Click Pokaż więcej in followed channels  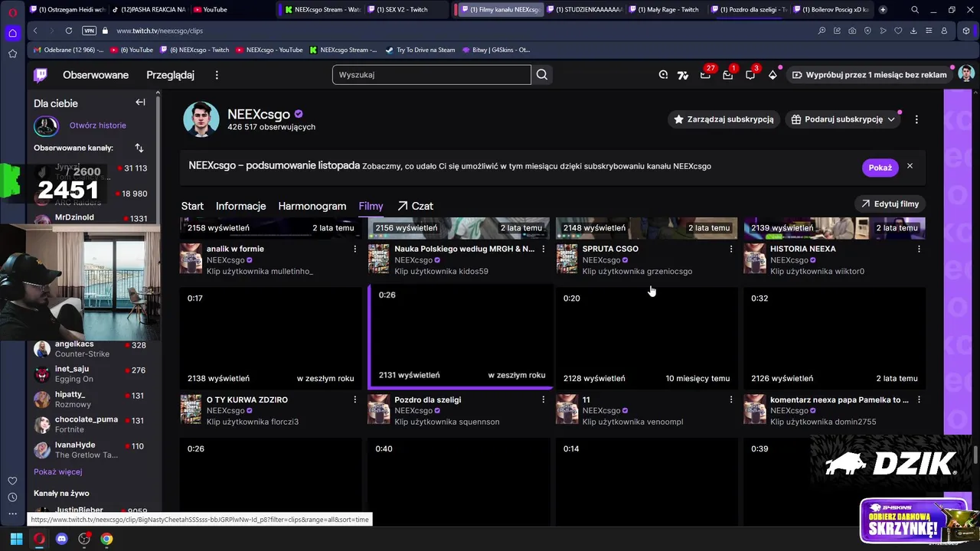point(57,472)
